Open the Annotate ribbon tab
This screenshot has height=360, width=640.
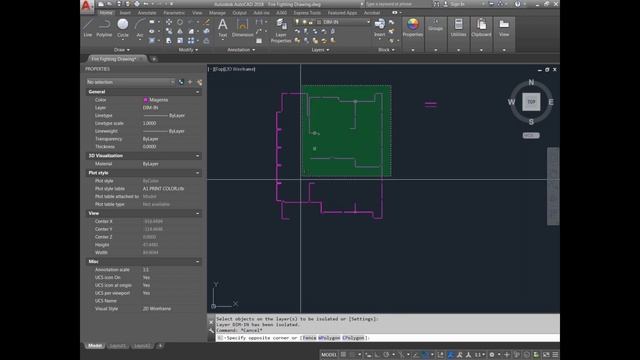(x=147, y=13)
